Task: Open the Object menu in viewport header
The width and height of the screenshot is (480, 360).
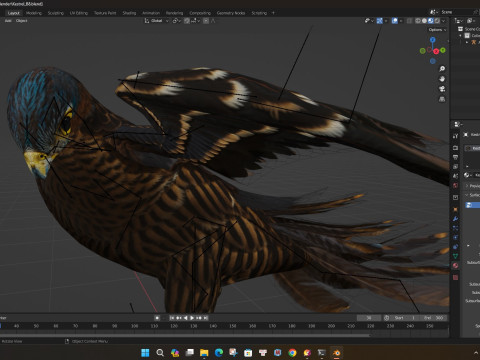Action: click(x=22, y=21)
